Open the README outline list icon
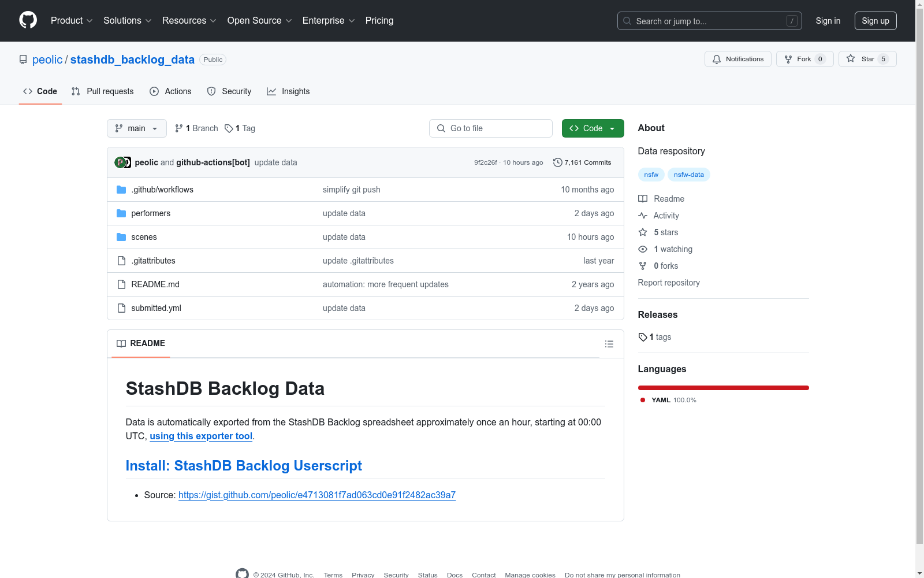This screenshot has height=578, width=924. pos(609,344)
